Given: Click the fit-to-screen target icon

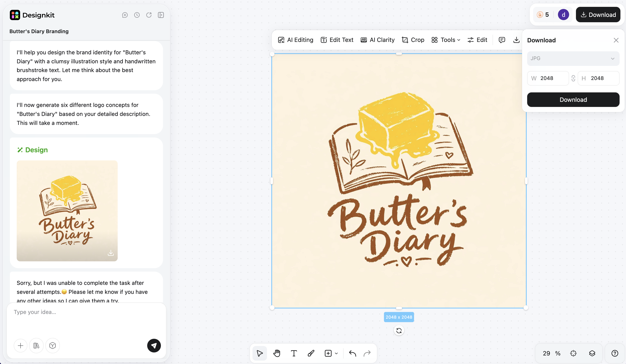Looking at the screenshot, I should click(573, 353).
